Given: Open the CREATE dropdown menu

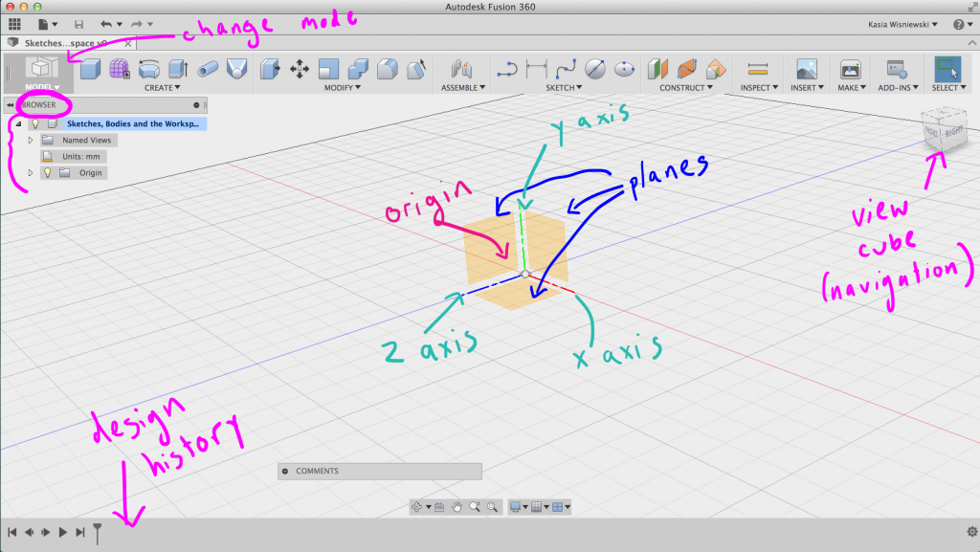Looking at the screenshot, I should (163, 86).
